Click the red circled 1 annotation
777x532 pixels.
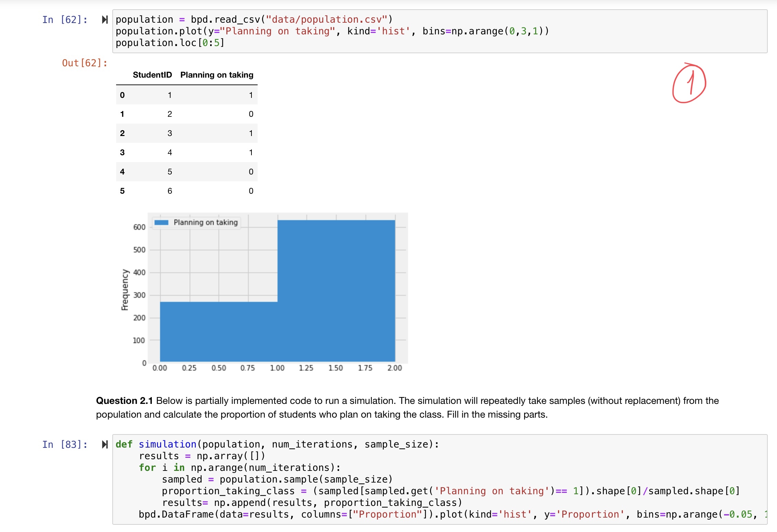coord(689,83)
